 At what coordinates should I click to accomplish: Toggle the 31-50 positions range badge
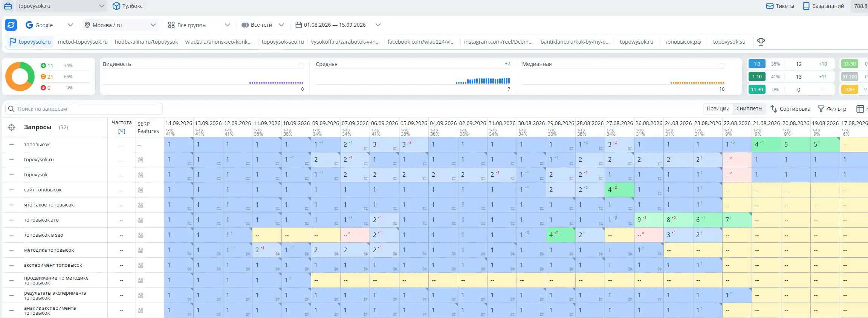[849, 64]
